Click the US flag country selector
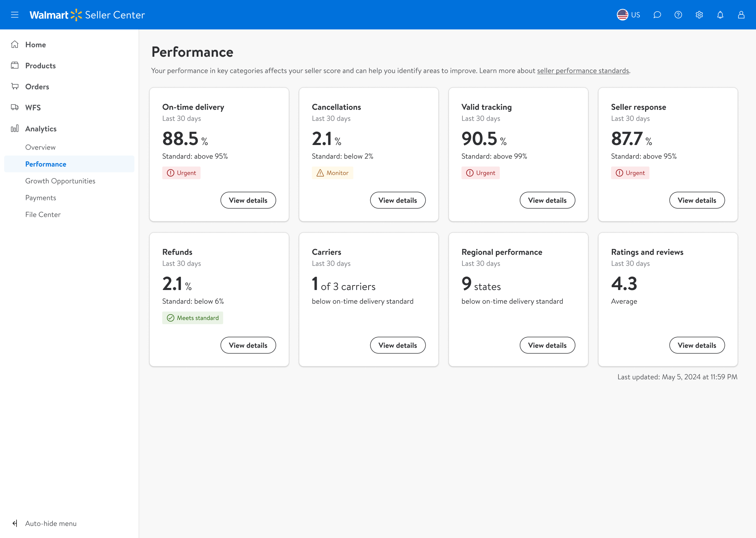 click(628, 15)
